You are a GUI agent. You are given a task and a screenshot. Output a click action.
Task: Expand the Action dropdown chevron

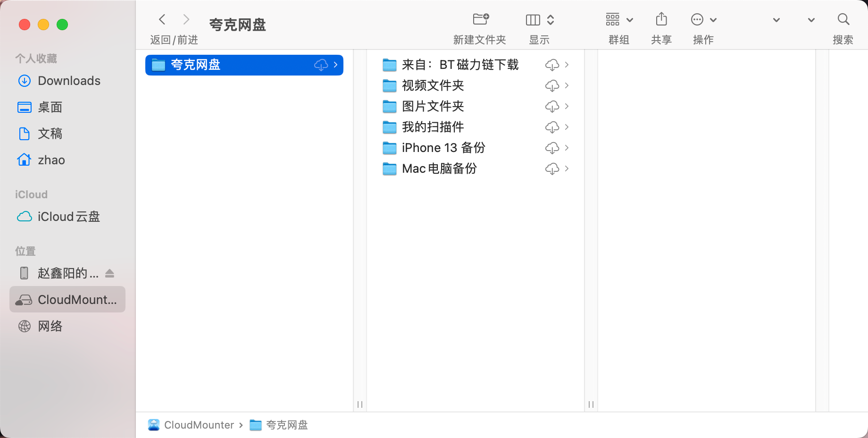pyautogui.click(x=713, y=20)
